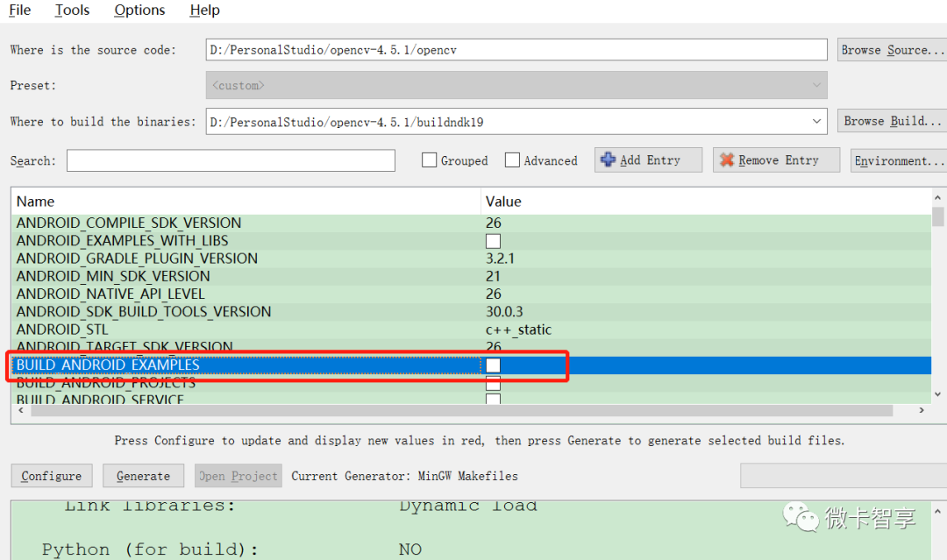The width and height of the screenshot is (947, 560).
Task: Toggle the BUILD_ANDROID_EXAMPLES checkbox
Action: [x=494, y=365]
